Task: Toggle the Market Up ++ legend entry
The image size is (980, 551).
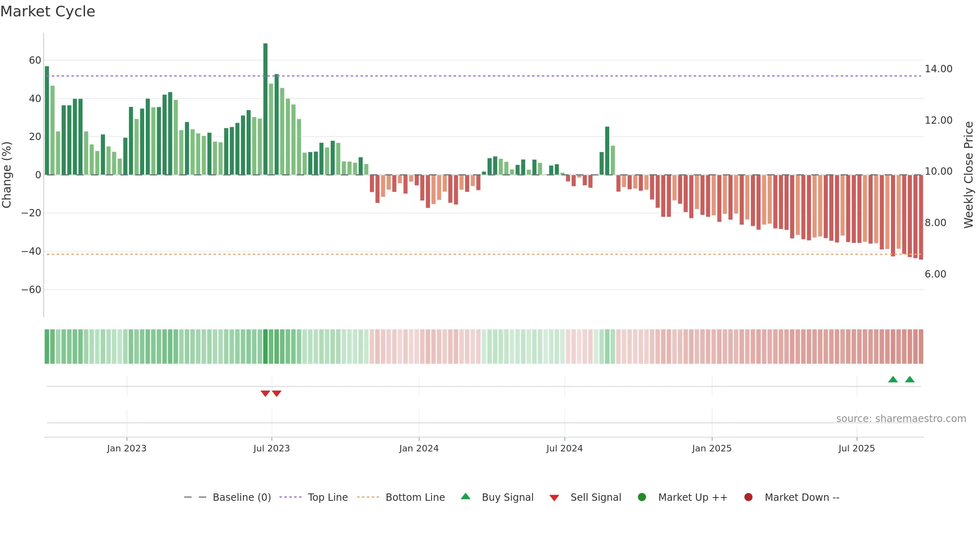Action: pos(682,497)
